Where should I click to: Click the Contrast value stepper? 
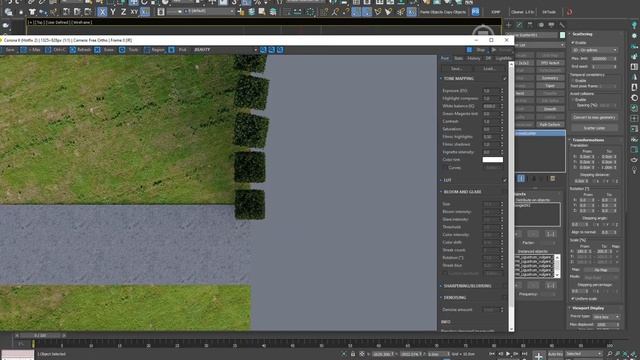click(502, 122)
